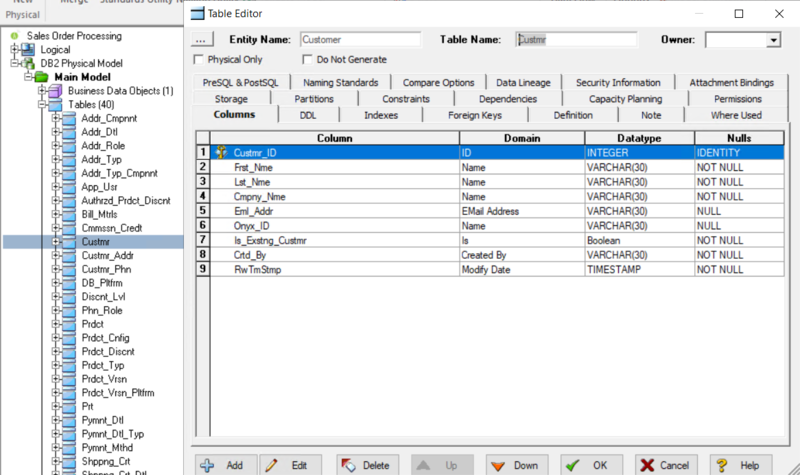The height and width of the screenshot is (475, 800).
Task: Open the Indexes tab
Action: pyautogui.click(x=381, y=115)
